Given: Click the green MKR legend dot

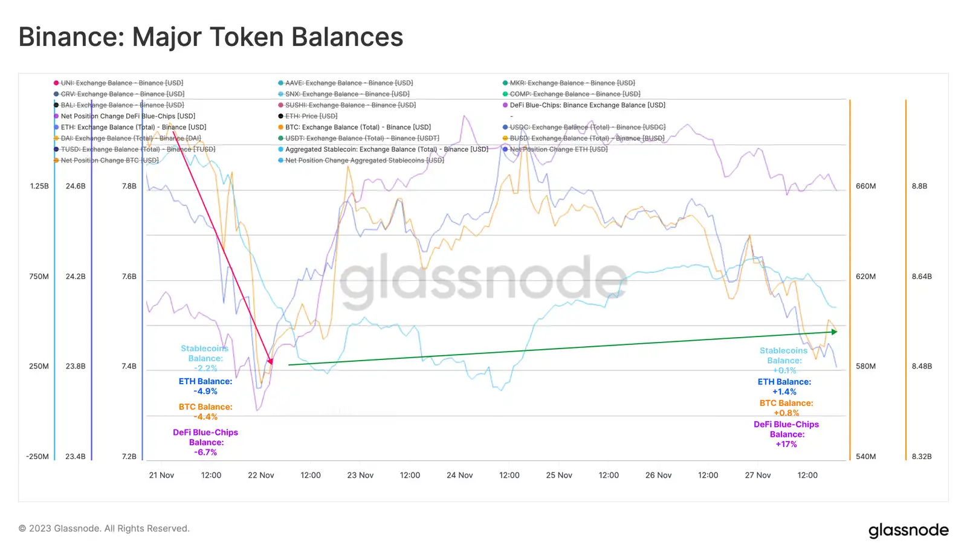Looking at the screenshot, I should (505, 83).
